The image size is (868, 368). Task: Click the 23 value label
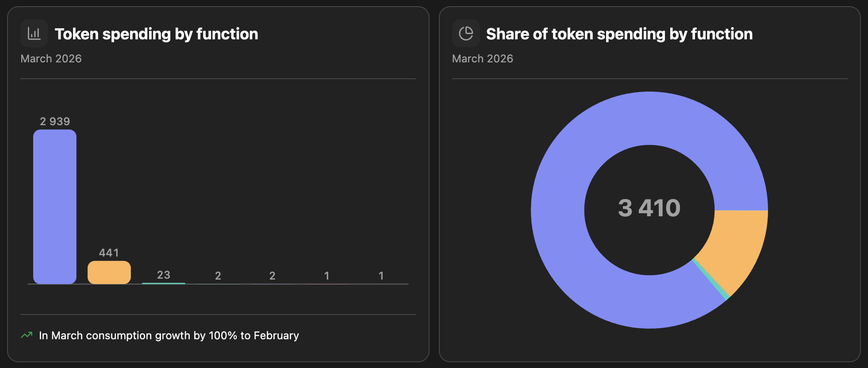point(163,275)
